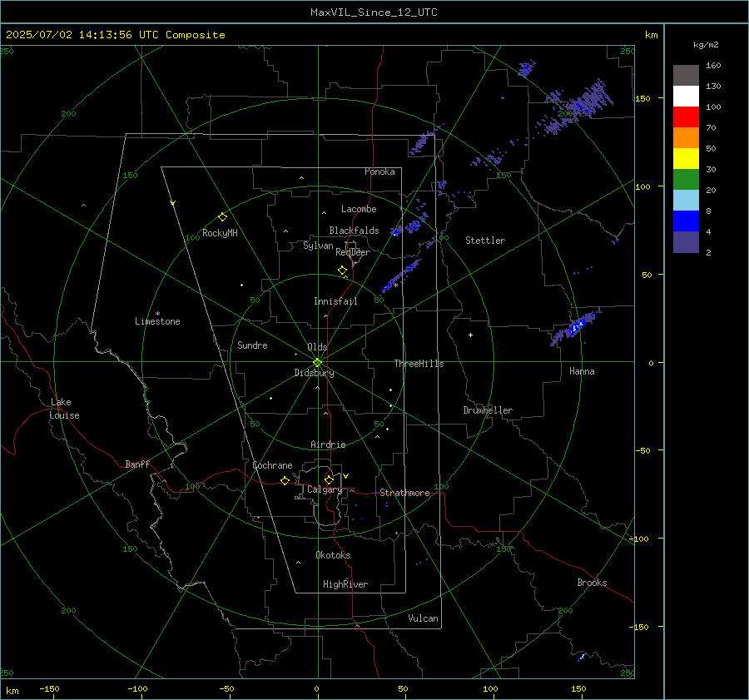This screenshot has height=700, width=749.
Task: Click the RedDeer city label
Action: [x=353, y=252]
